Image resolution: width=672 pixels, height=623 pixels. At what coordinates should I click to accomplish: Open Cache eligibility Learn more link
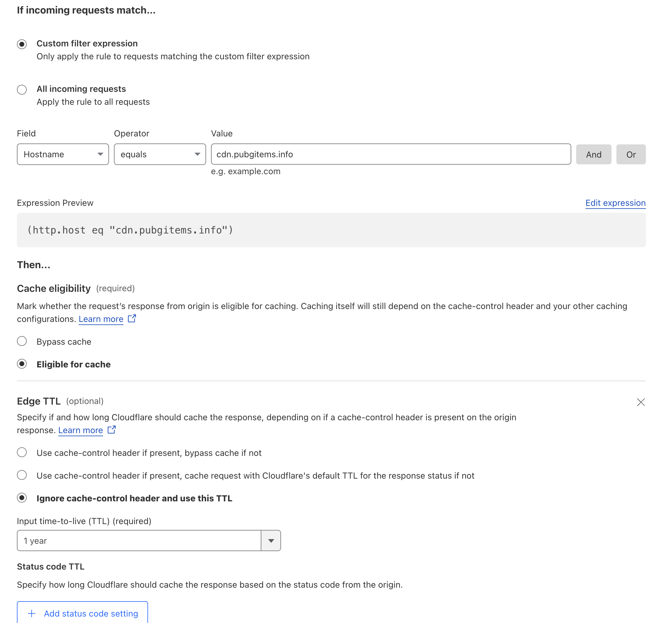pyautogui.click(x=101, y=319)
